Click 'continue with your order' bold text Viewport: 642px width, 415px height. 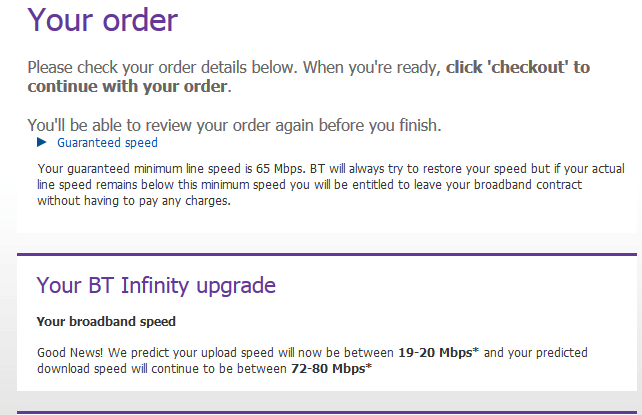(128, 86)
